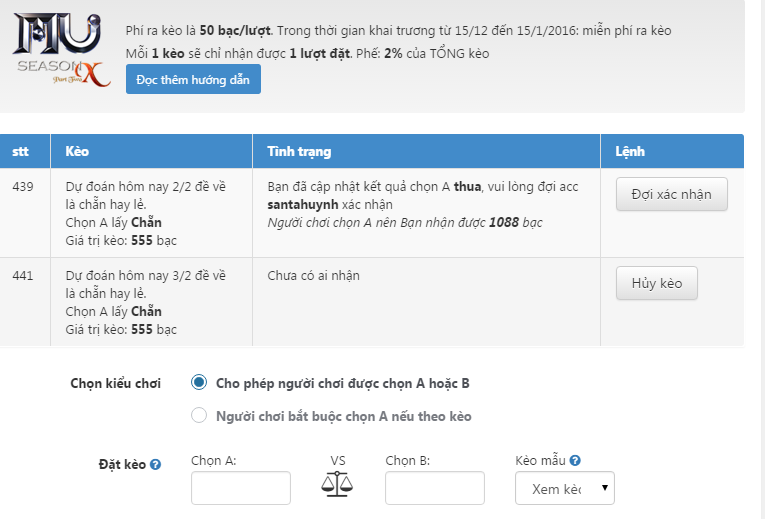The height and width of the screenshot is (519, 765).
Task: Select the 'Tình trạng' column header
Action: 299,152
